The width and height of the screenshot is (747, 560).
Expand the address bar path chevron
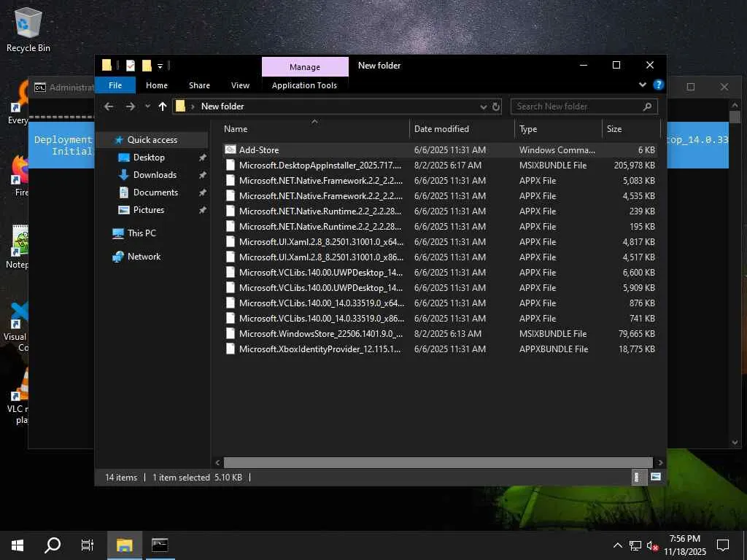click(x=193, y=106)
